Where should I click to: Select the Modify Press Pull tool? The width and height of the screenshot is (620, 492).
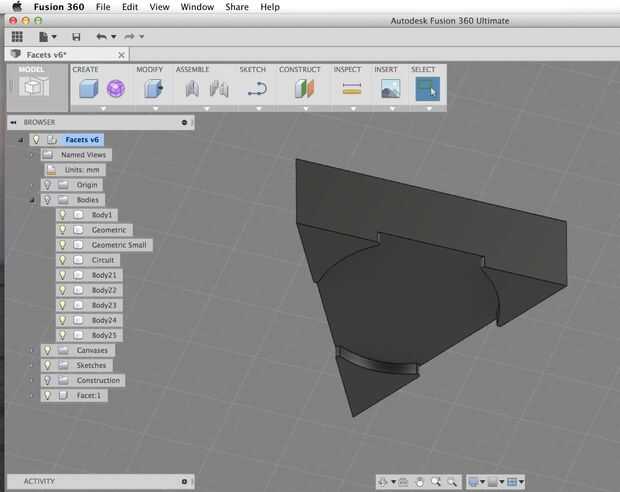(154, 88)
